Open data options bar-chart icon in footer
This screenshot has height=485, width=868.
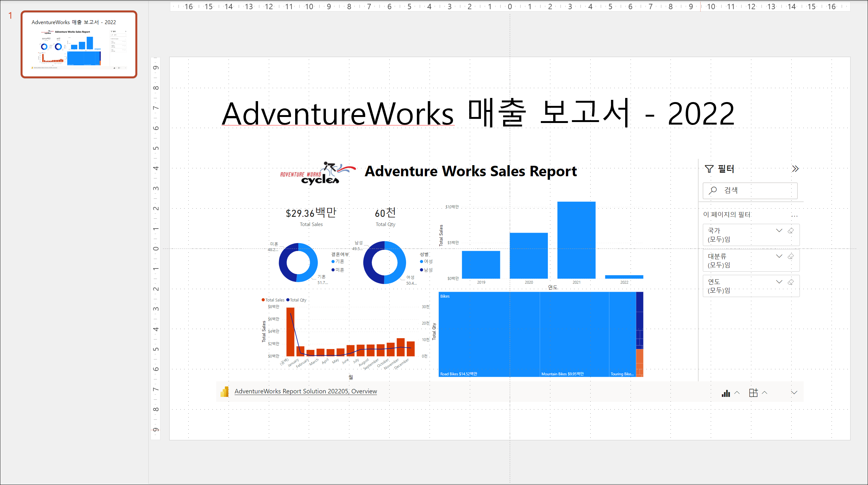pyautogui.click(x=726, y=393)
